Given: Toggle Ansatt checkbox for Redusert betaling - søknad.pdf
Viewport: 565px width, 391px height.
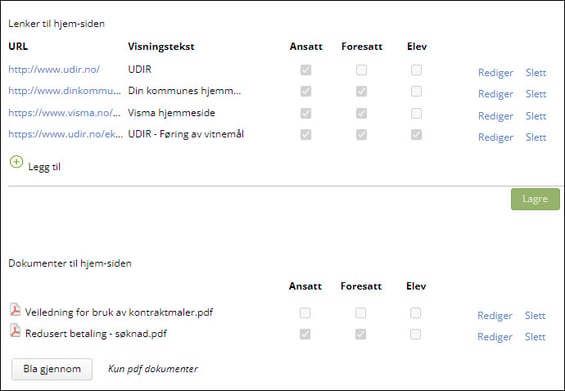Looking at the screenshot, I should (305, 334).
